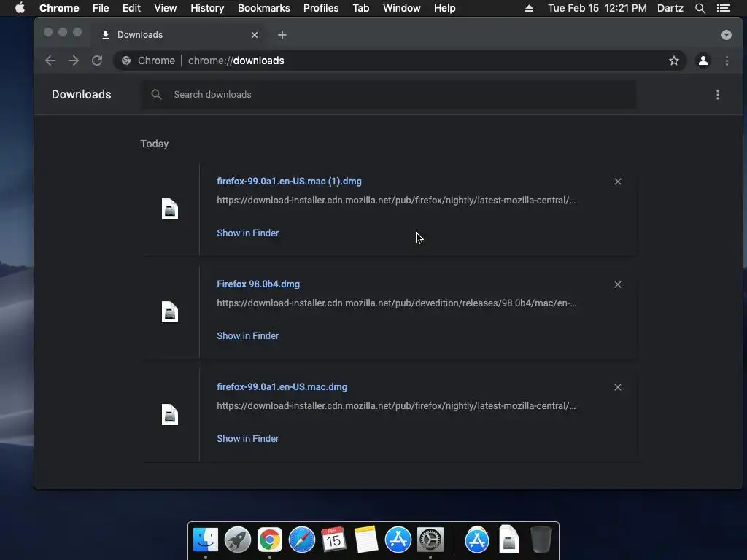This screenshot has width=747, height=560.
Task: Open the Tab menu
Action: point(360,8)
